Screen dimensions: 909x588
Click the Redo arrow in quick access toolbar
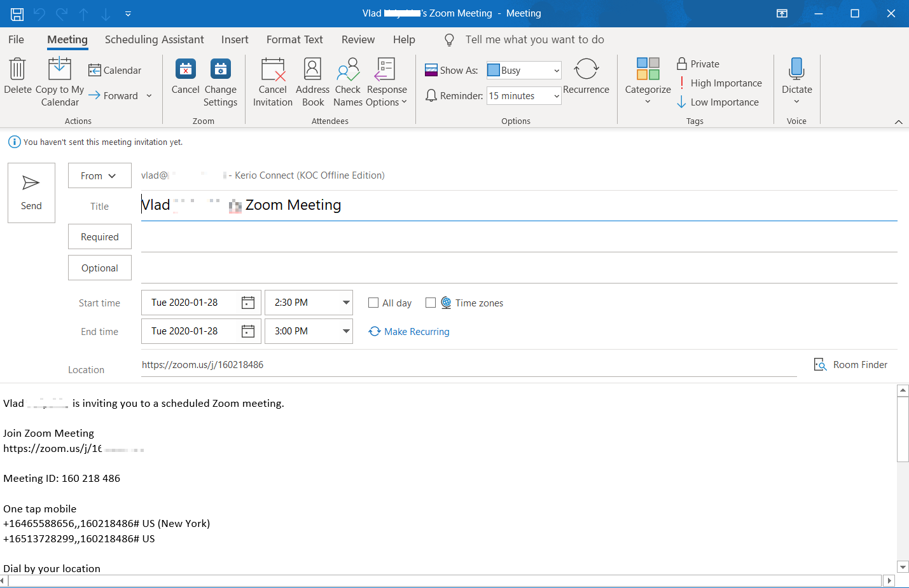click(62, 13)
